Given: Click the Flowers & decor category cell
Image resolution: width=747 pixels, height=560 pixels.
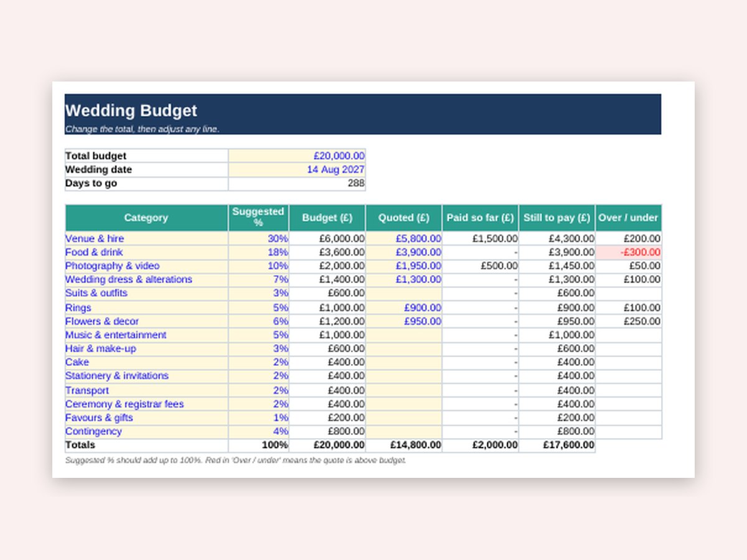Looking at the screenshot, I should pos(146,321).
